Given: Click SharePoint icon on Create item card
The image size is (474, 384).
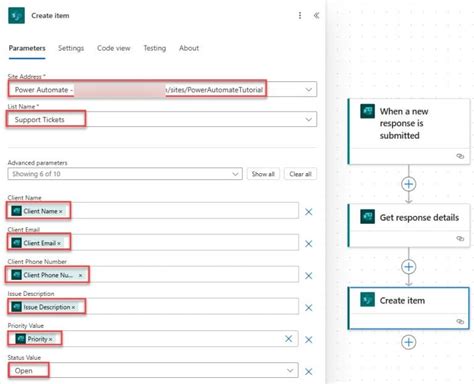Looking at the screenshot, I should pos(368,300).
